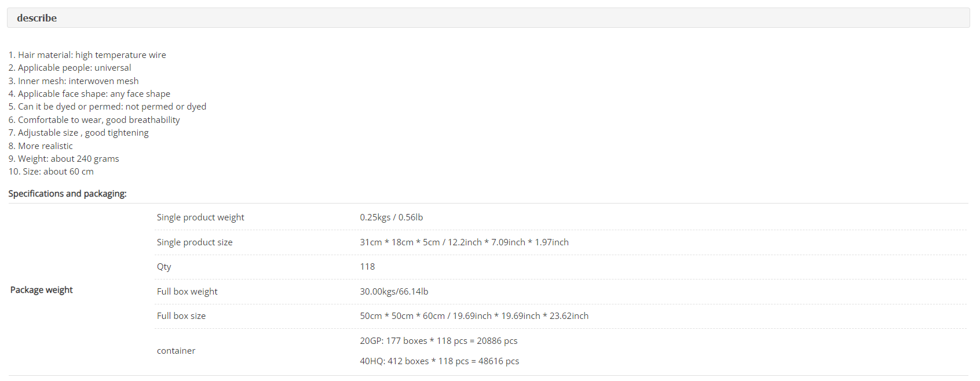Click the "Single product weight" label
This screenshot has width=980, height=381.
click(x=200, y=217)
